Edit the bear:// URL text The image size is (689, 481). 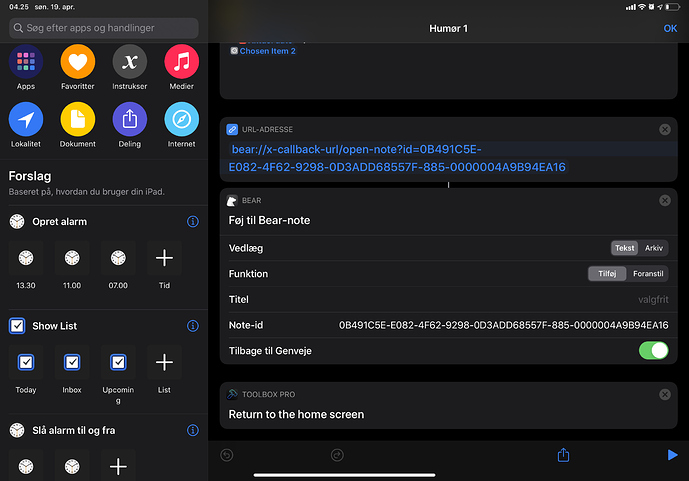pos(398,158)
